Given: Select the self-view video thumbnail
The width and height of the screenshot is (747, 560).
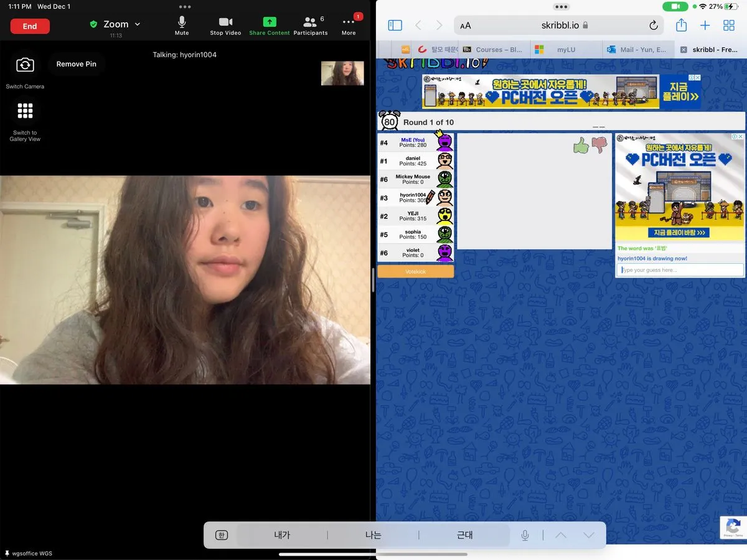Looking at the screenshot, I should tap(342, 73).
